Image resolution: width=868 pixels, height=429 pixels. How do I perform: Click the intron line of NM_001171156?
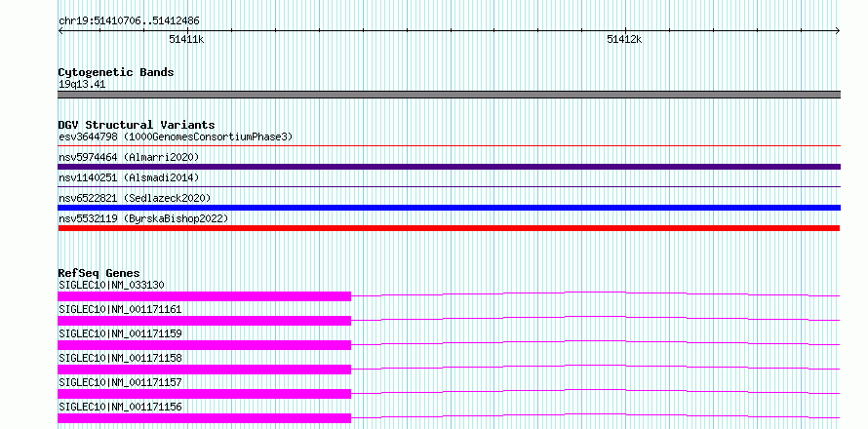(x=595, y=413)
